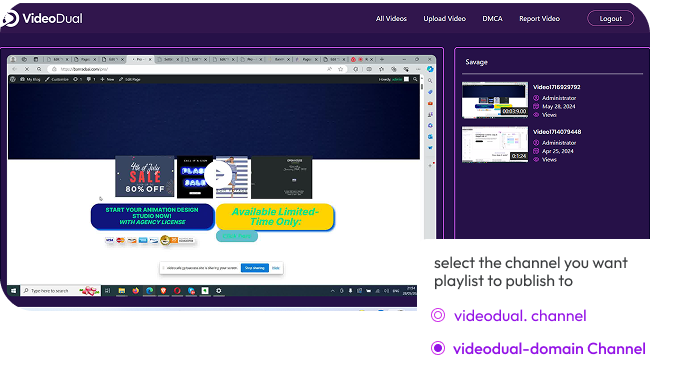Image resolution: width=673 pixels, height=386 pixels.
Task: Open Opera browser from the taskbar
Action: tap(177, 291)
